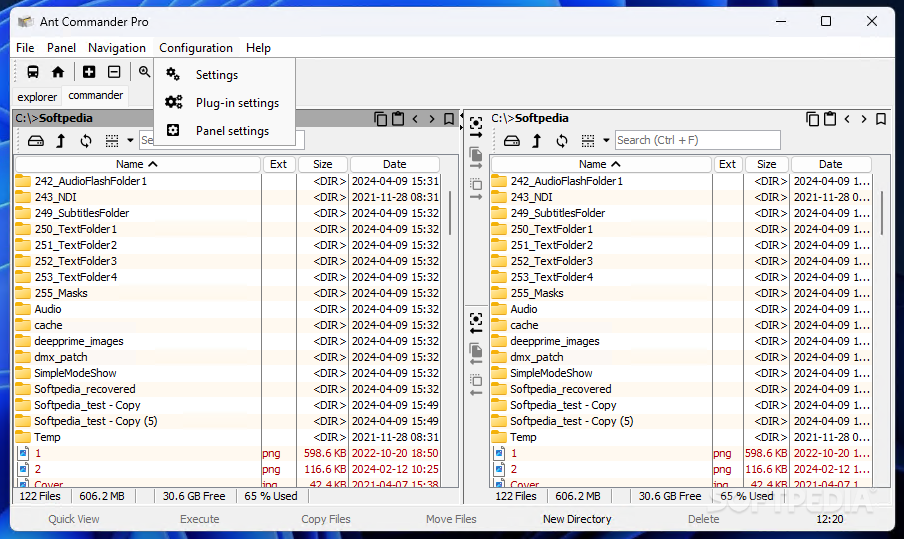This screenshot has width=904, height=539.
Task: Click right panel selection grid icon
Action: (x=587, y=141)
